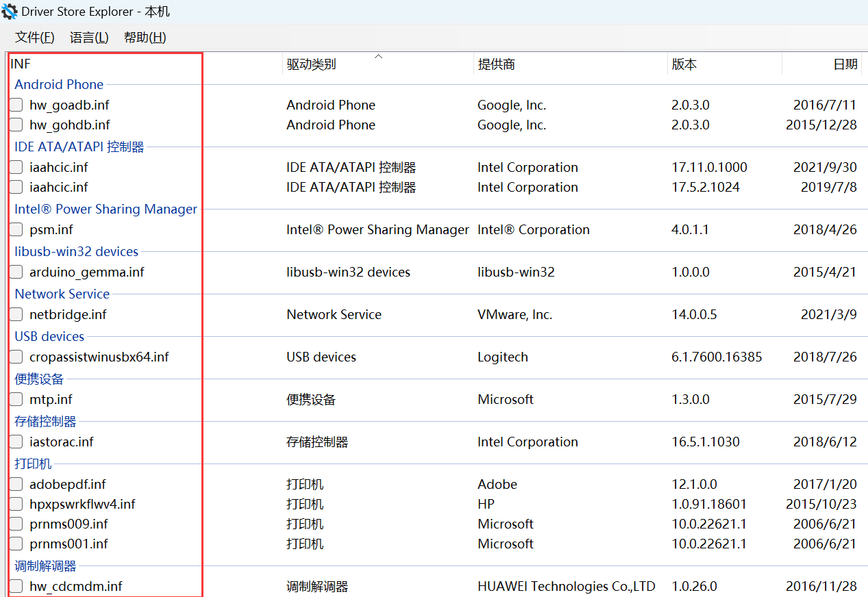Screen dimensions: 868x597
Task: Click the VMware, Inc. provider cell
Action: [x=515, y=315]
